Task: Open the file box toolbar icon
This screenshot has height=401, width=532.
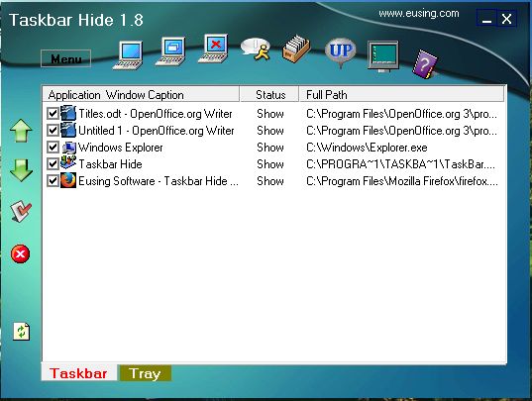Action: (x=296, y=49)
